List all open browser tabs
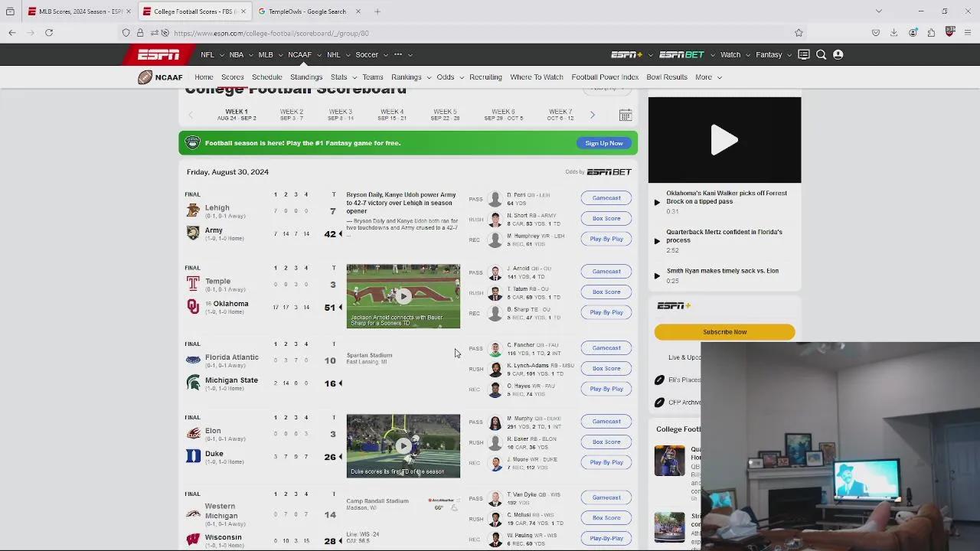Image resolution: width=980 pixels, height=551 pixels. (878, 11)
